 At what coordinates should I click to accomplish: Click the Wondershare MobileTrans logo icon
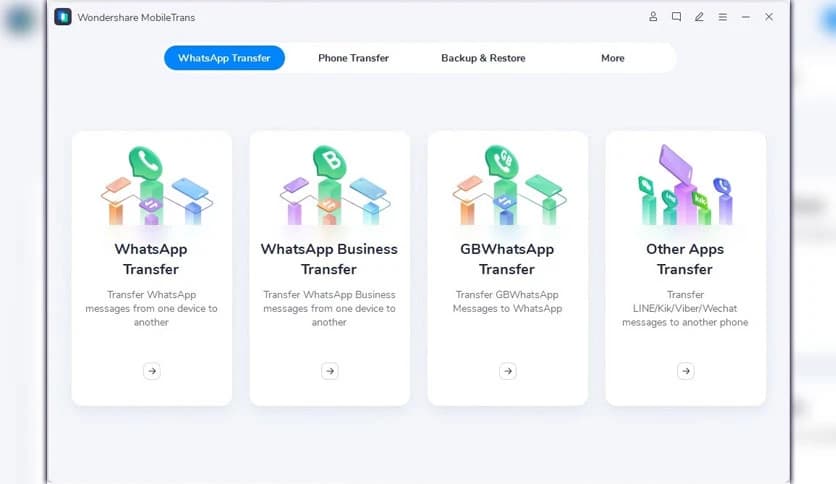click(x=63, y=17)
